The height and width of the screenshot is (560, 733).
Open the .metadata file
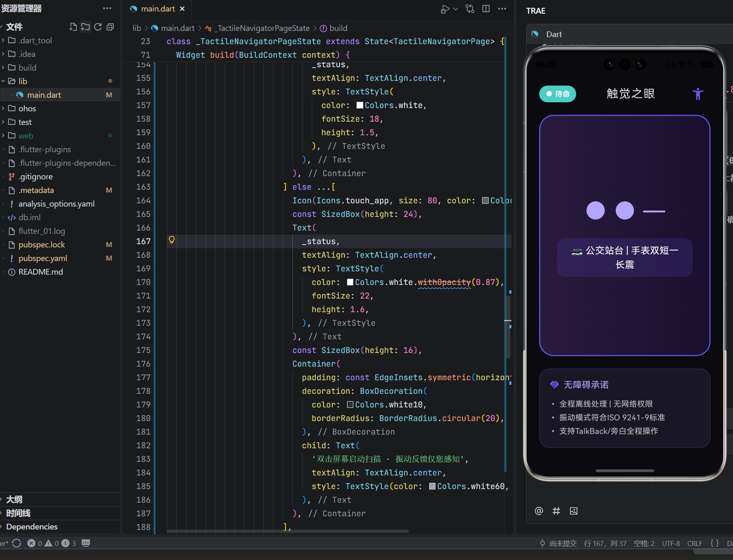(x=60, y=190)
